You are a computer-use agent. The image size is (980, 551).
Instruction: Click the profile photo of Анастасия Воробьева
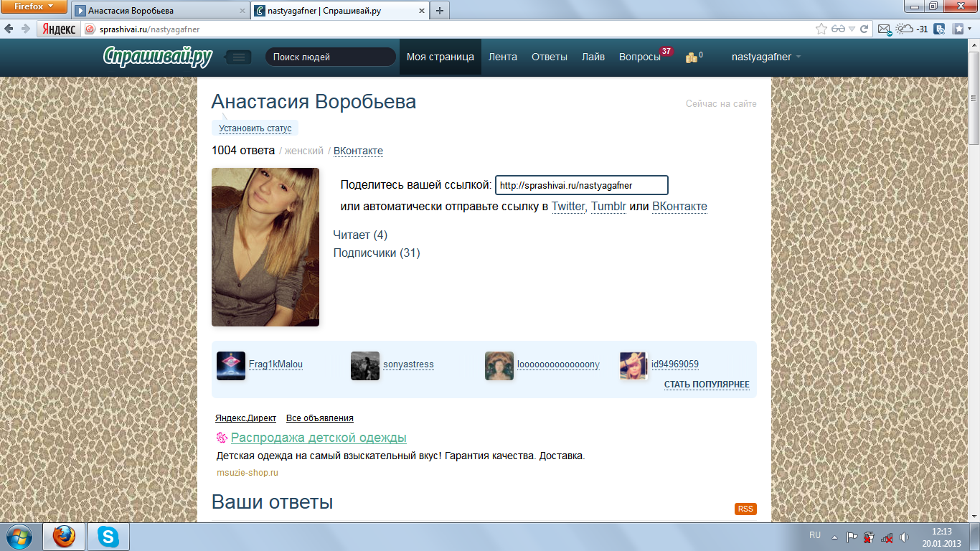pos(265,248)
